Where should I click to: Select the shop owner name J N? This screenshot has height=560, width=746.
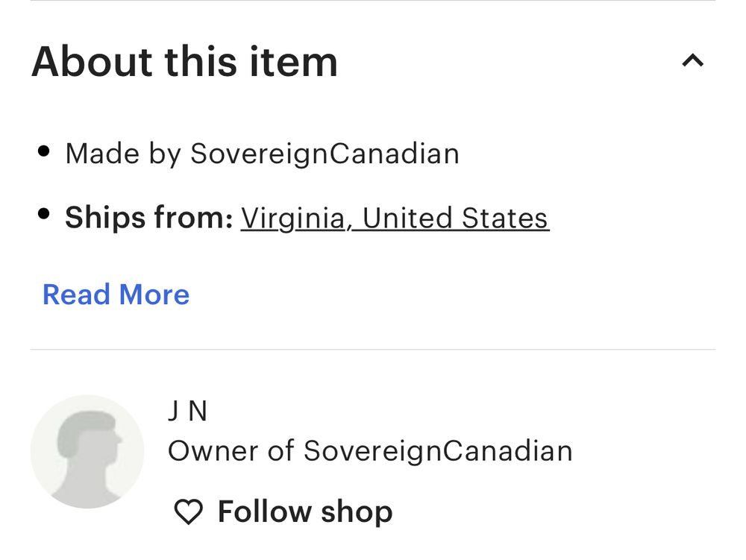click(x=187, y=410)
